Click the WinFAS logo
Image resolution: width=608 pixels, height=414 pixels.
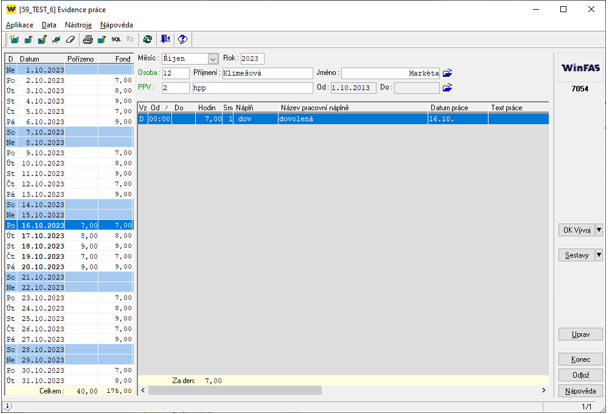[580, 68]
